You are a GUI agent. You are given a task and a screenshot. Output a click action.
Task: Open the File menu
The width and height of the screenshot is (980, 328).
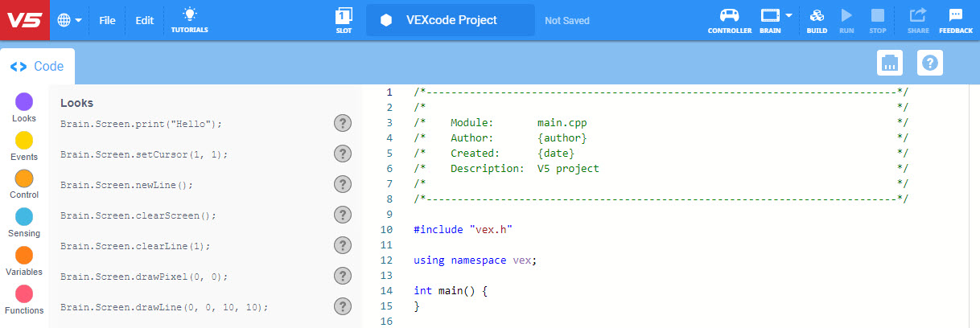107,20
